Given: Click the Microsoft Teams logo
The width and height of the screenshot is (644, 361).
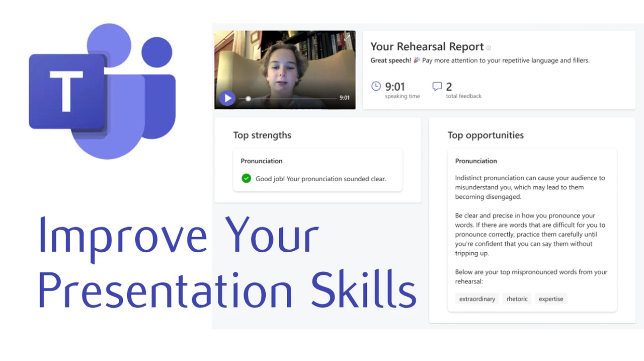Looking at the screenshot, I should click(x=102, y=91).
